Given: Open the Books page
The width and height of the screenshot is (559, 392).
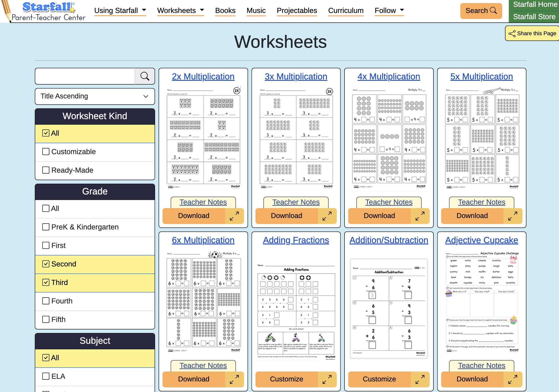Looking at the screenshot, I should (225, 11).
